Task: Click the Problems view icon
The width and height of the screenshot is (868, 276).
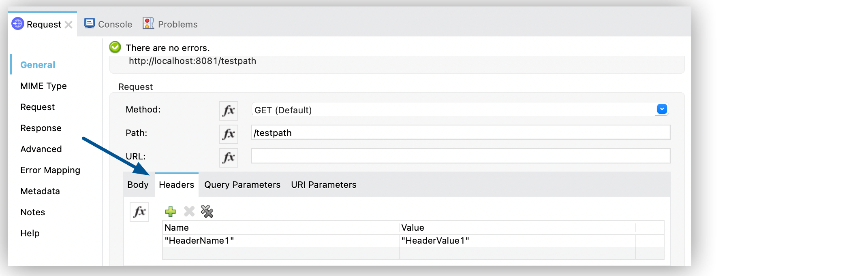Action: pos(148,23)
